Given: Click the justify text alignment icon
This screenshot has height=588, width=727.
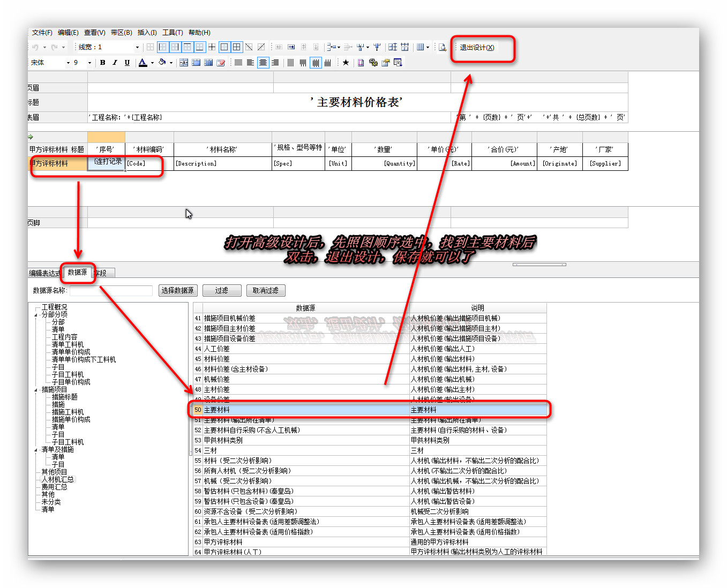Looking at the screenshot, I should click(x=238, y=63).
